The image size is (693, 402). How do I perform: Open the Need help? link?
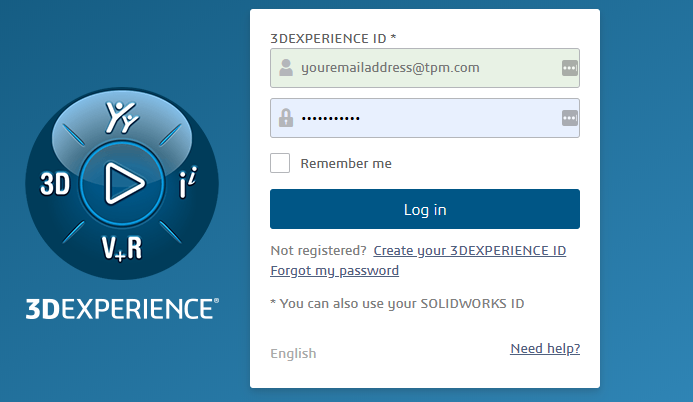pos(545,349)
